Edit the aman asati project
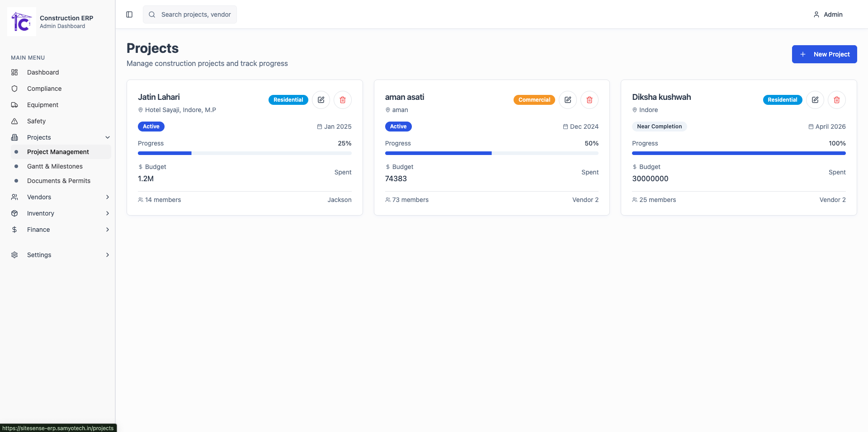Image resolution: width=868 pixels, height=432 pixels. point(568,100)
